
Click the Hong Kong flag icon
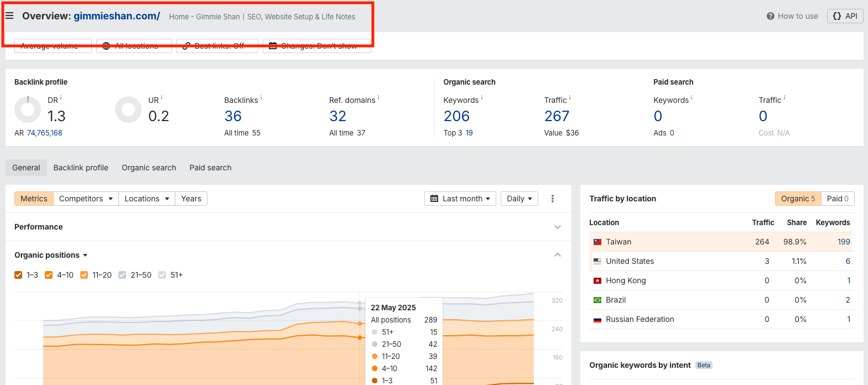coord(597,280)
